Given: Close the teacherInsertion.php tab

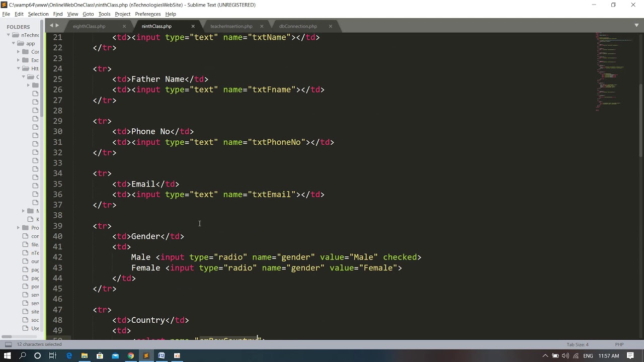Looking at the screenshot, I should pyautogui.click(x=262, y=26).
